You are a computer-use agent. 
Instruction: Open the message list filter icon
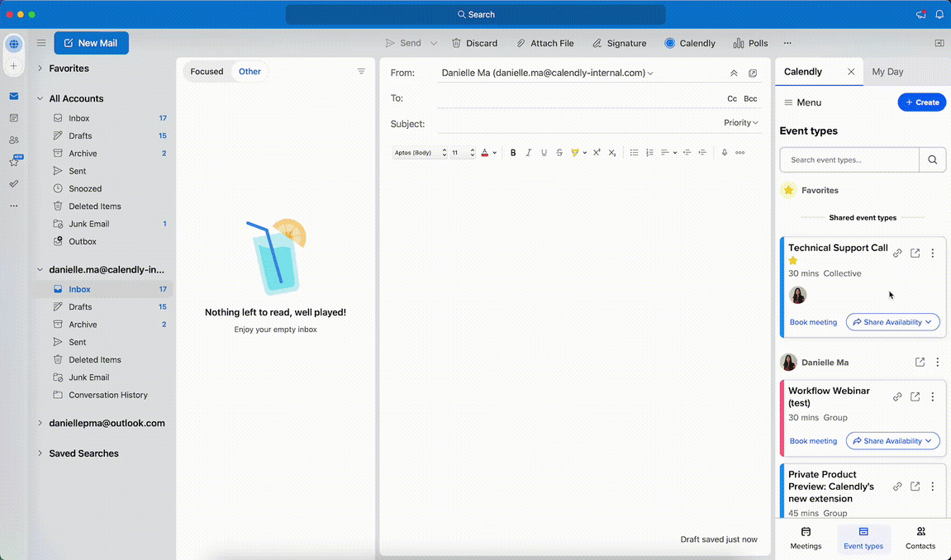pos(361,72)
